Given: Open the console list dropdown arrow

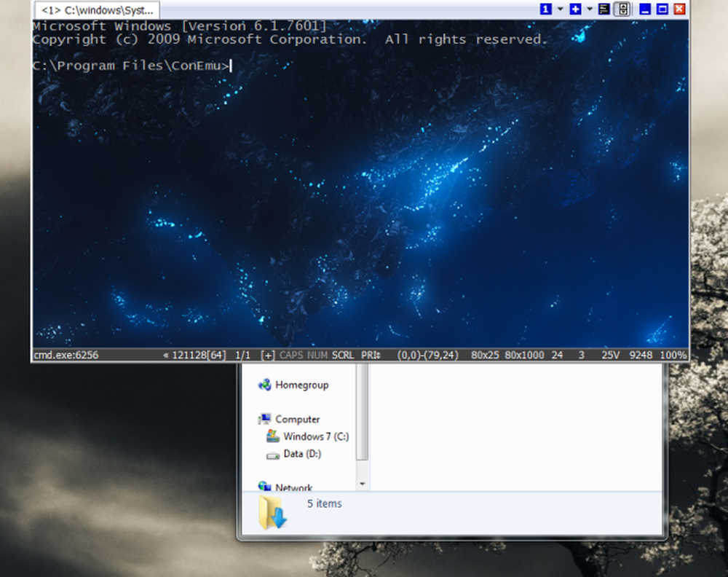Looking at the screenshot, I should pyautogui.click(x=560, y=9).
